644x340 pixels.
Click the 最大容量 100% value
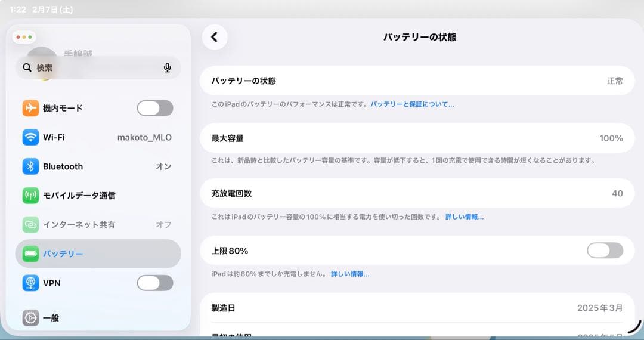[611, 138]
